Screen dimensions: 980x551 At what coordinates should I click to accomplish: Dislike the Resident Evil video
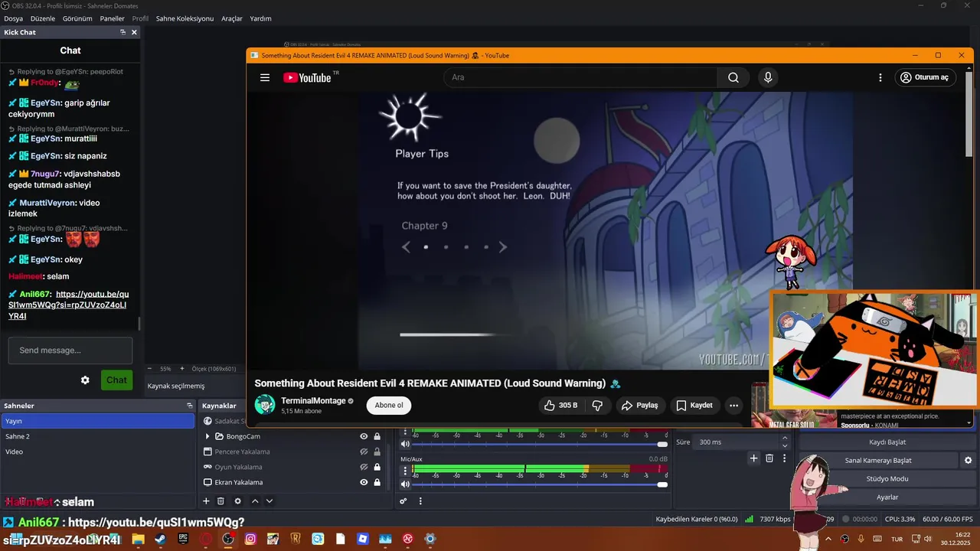598,406
